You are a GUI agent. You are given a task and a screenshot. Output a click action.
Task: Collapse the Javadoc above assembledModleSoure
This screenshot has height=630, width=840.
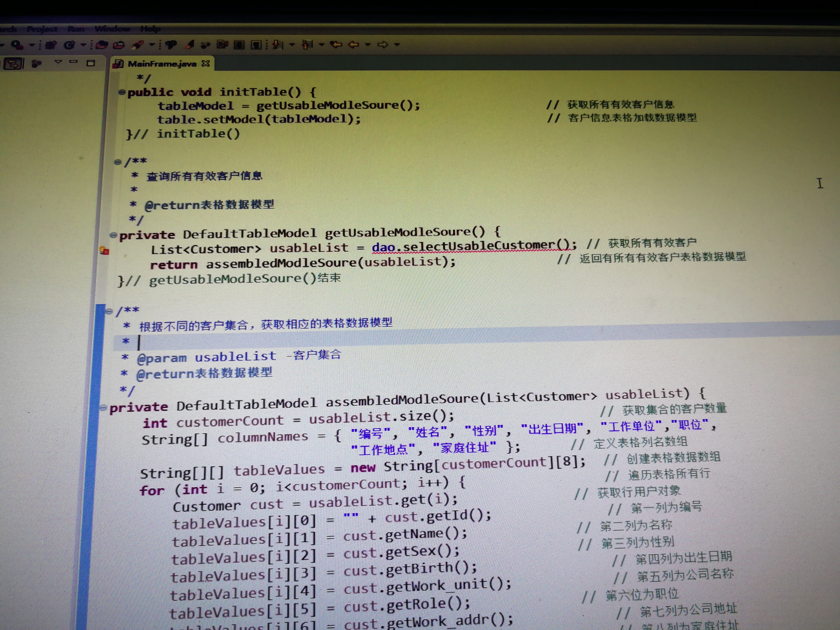109,311
